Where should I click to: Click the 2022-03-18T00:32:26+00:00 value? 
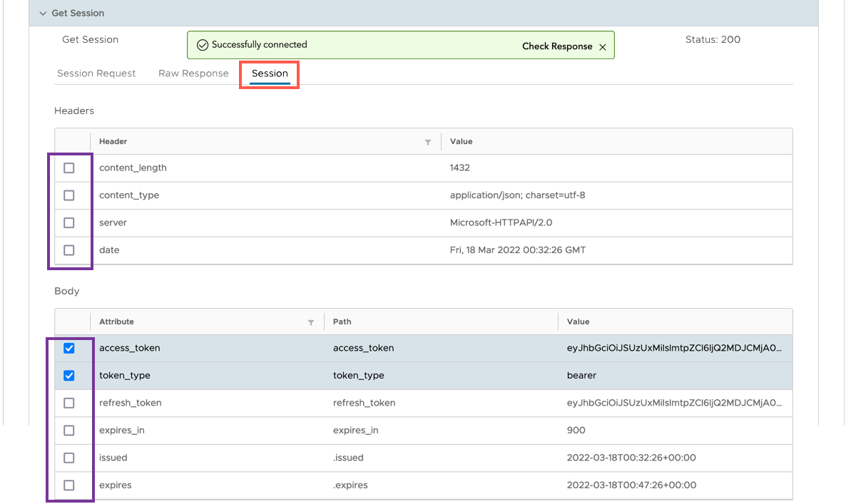[x=631, y=458]
